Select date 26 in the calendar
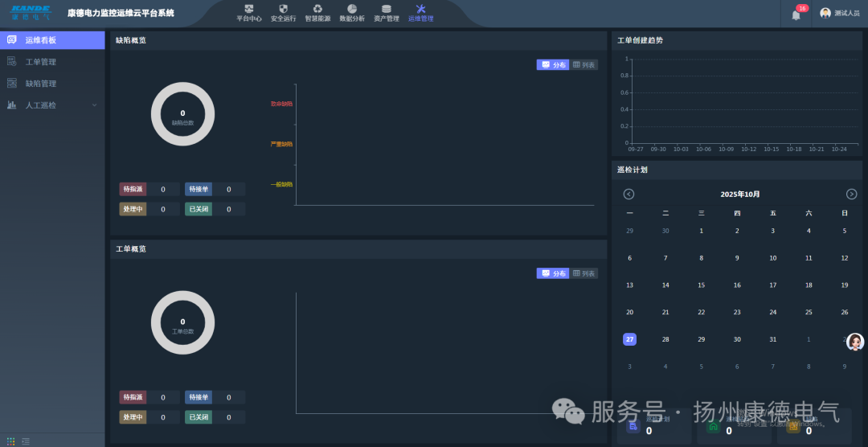The width and height of the screenshot is (868, 447). 845,313
